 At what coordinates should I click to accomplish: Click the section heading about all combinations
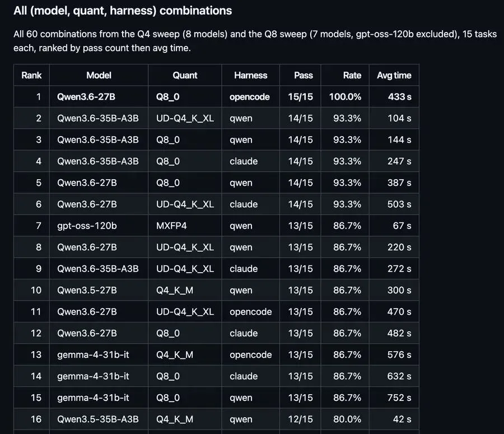(123, 11)
